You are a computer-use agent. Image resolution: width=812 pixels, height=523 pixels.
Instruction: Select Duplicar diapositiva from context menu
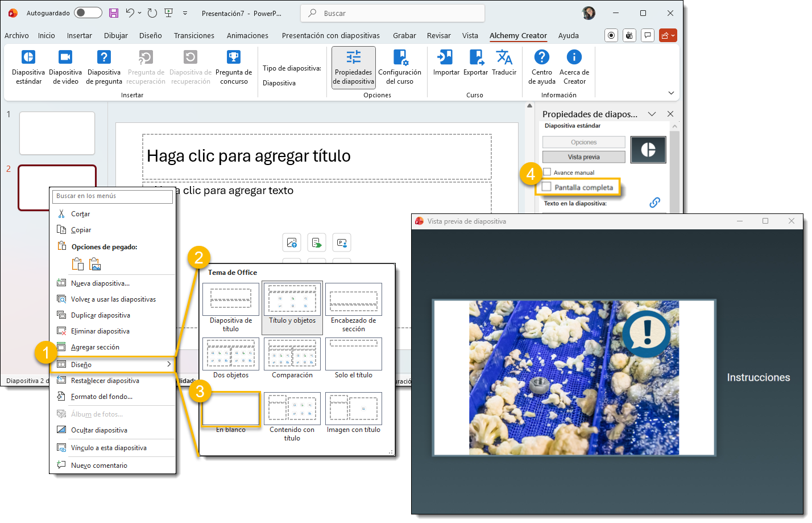[x=101, y=315]
